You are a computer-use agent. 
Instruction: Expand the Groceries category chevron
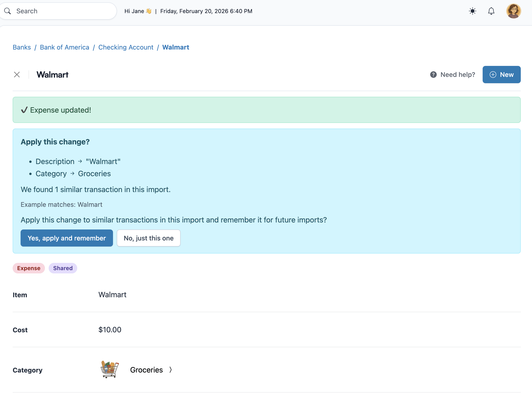tap(171, 370)
